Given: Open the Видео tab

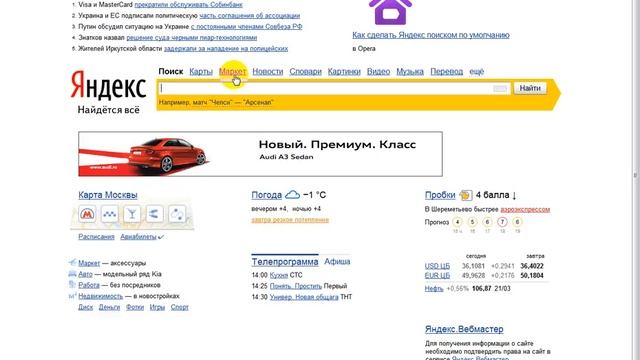Looking at the screenshot, I should pyautogui.click(x=378, y=71).
